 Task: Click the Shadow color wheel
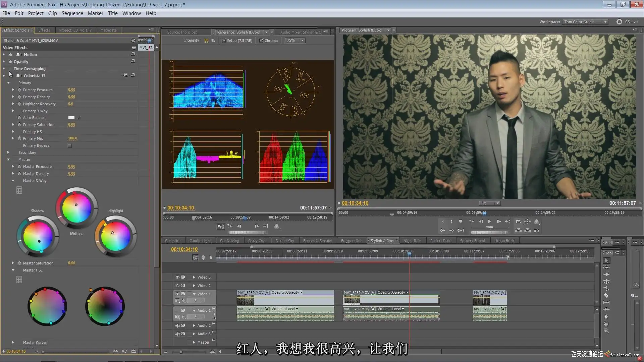[38, 237]
